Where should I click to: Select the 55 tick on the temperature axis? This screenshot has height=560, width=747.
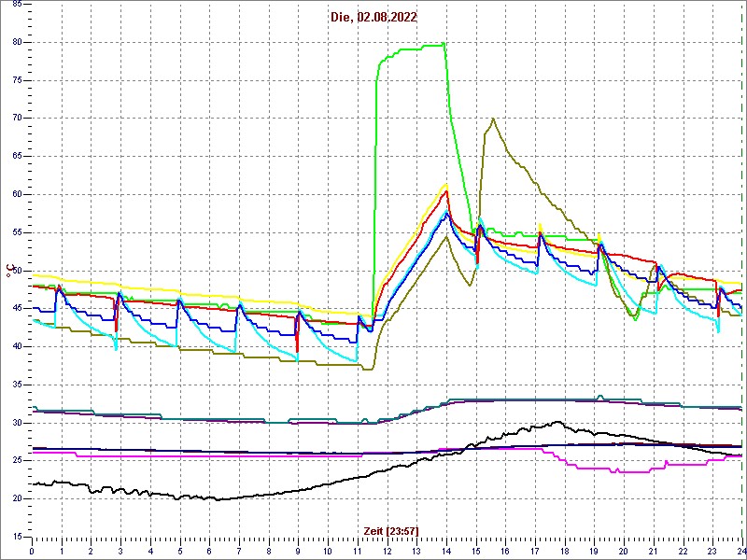click(x=16, y=232)
